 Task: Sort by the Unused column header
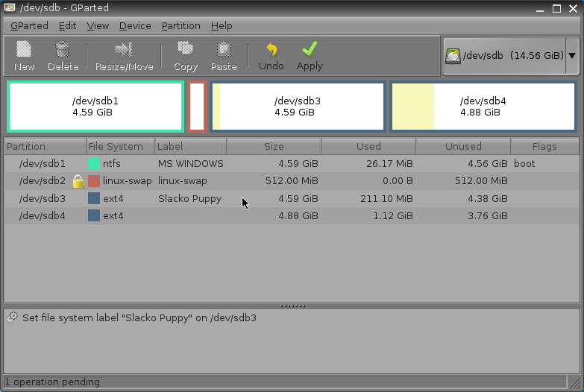463,146
